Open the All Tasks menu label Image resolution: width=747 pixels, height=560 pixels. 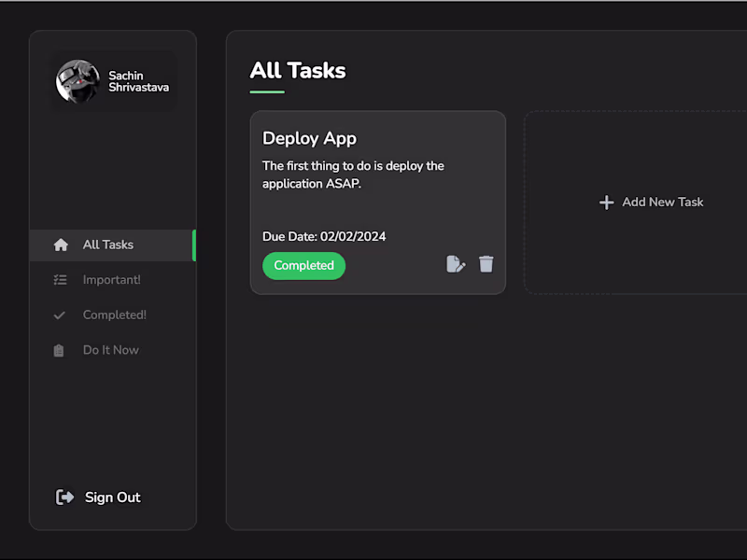click(108, 245)
